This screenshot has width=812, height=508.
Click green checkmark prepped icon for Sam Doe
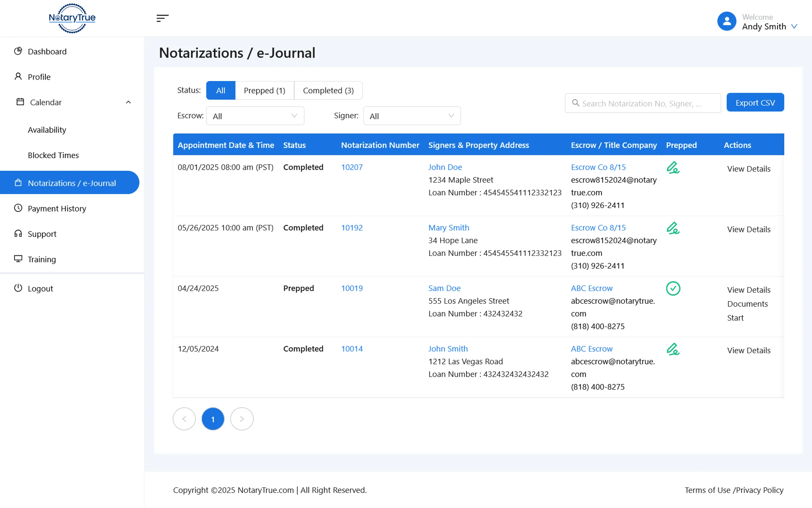[x=673, y=288]
